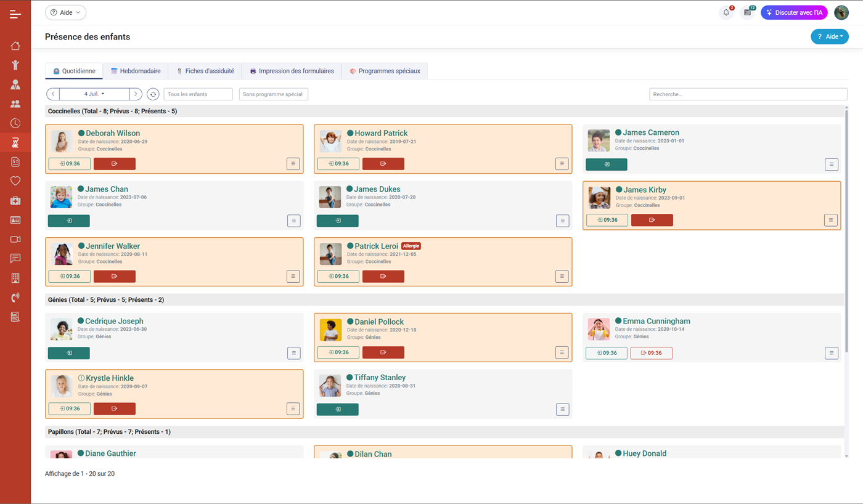
Task: Click the Recherche search field
Action: coord(748,94)
